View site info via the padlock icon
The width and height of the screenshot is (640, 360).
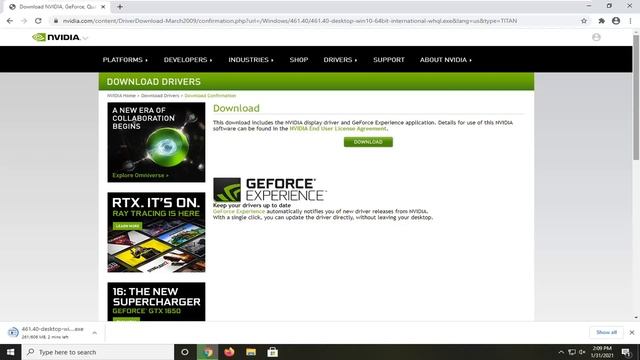(56, 21)
